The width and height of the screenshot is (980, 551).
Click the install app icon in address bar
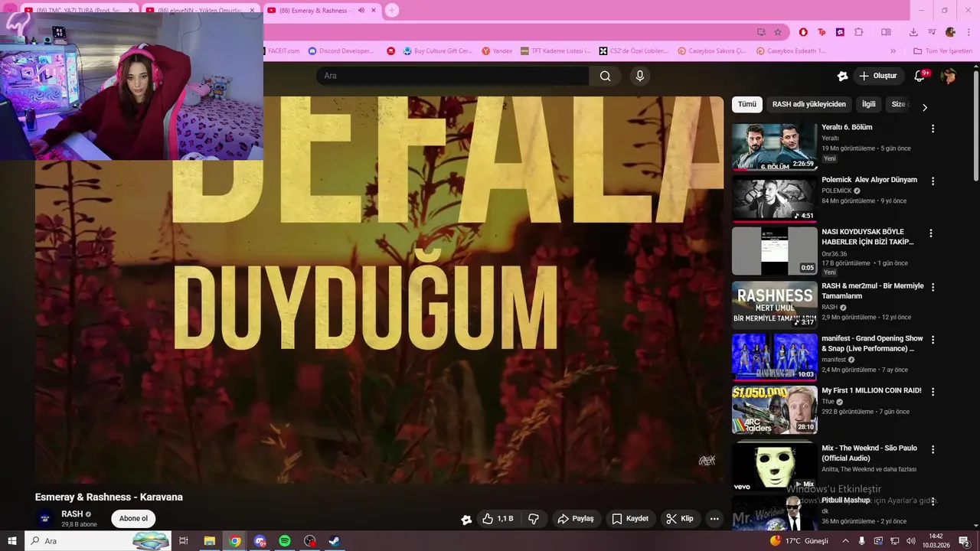[x=761, y=32]
